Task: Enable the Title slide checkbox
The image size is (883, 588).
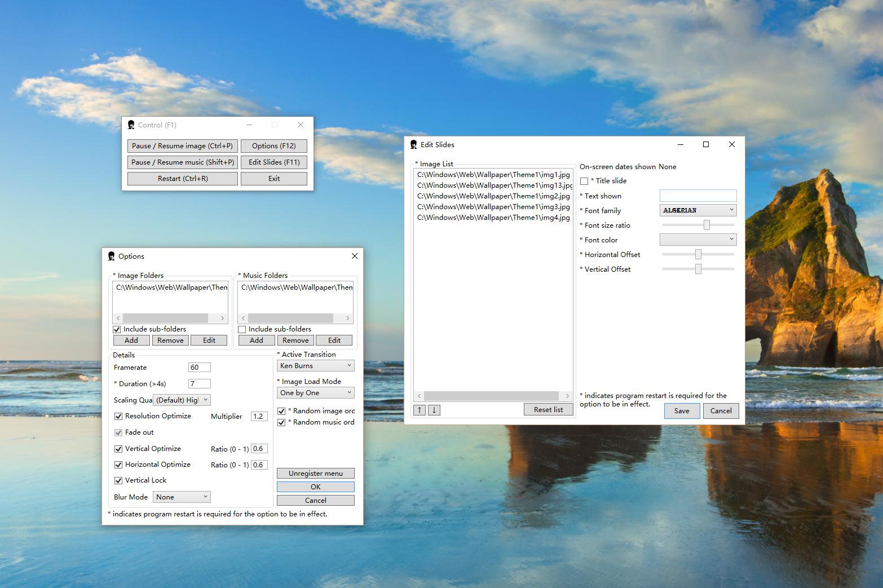Action: click(584, 181)
